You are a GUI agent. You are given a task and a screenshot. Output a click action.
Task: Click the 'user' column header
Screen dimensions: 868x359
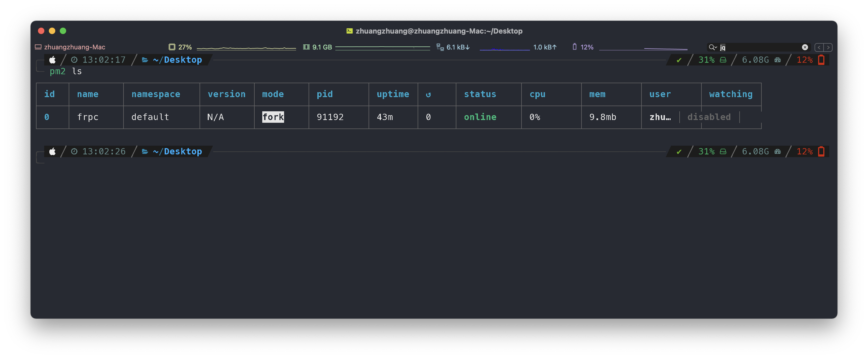[660, 94]
